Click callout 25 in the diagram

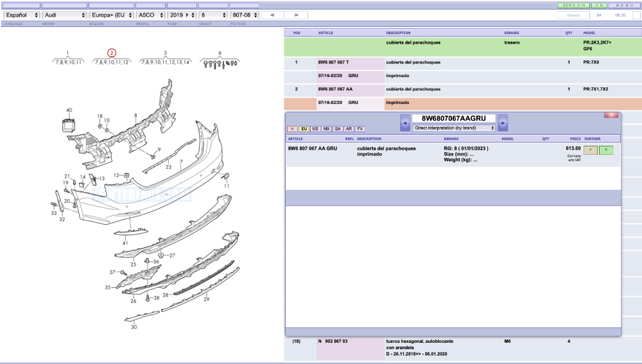coord(134,264)
